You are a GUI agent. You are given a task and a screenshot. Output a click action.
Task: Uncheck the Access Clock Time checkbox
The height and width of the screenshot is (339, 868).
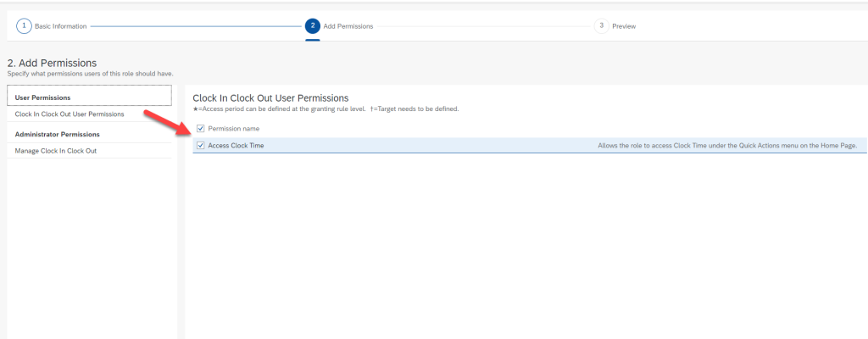coord(200,146)
